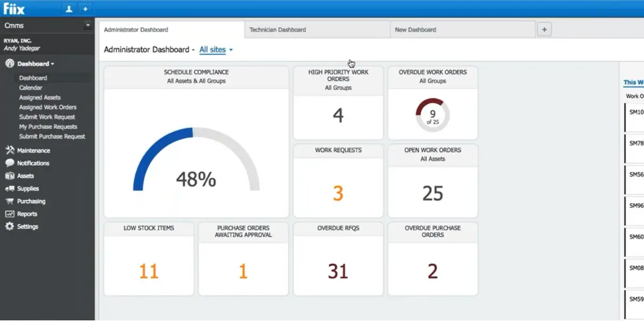The image size is (644, 322).
Task: Open Overdue RFQs count 31
Action: [x=338, y=272]
